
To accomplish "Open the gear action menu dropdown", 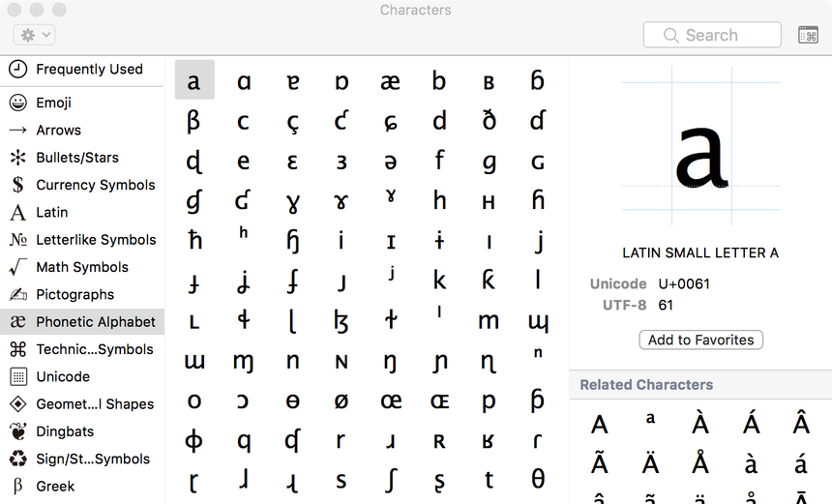I will pos(34,35).
